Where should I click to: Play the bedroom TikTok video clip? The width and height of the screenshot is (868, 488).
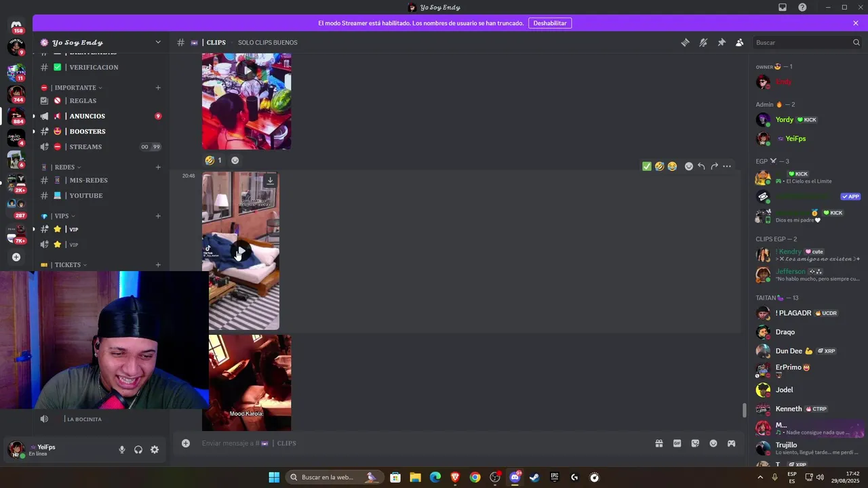click(241, 251)
